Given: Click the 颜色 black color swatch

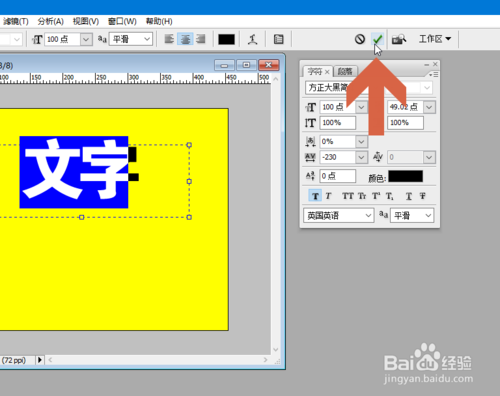Looking at the screenshot, I should tap(405, 176).
